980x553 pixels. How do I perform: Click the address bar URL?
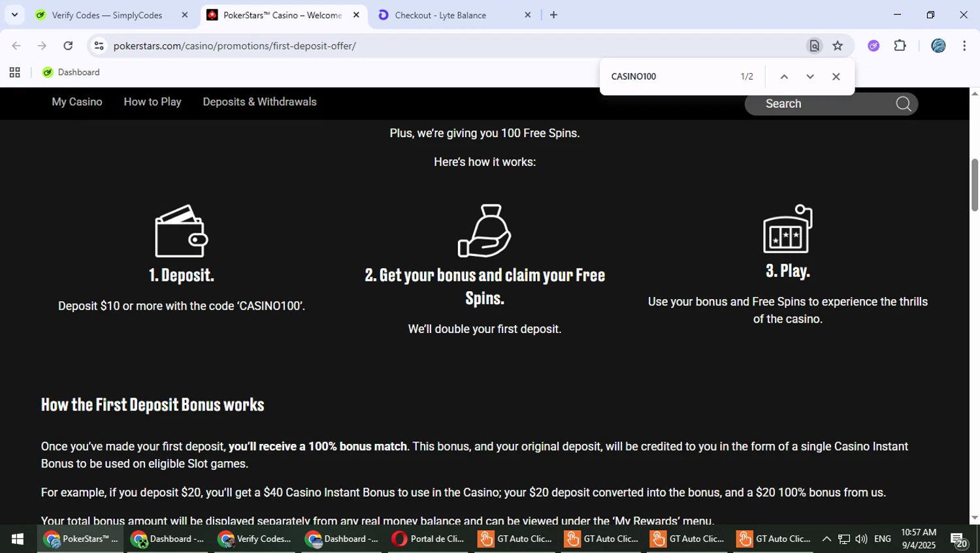(235, 46)
